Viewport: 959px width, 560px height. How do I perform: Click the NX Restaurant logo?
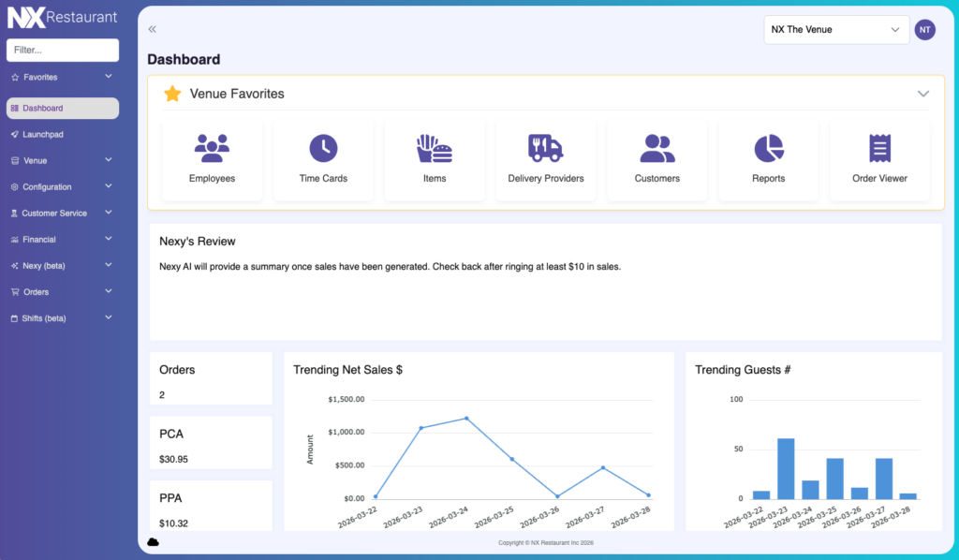62,16
